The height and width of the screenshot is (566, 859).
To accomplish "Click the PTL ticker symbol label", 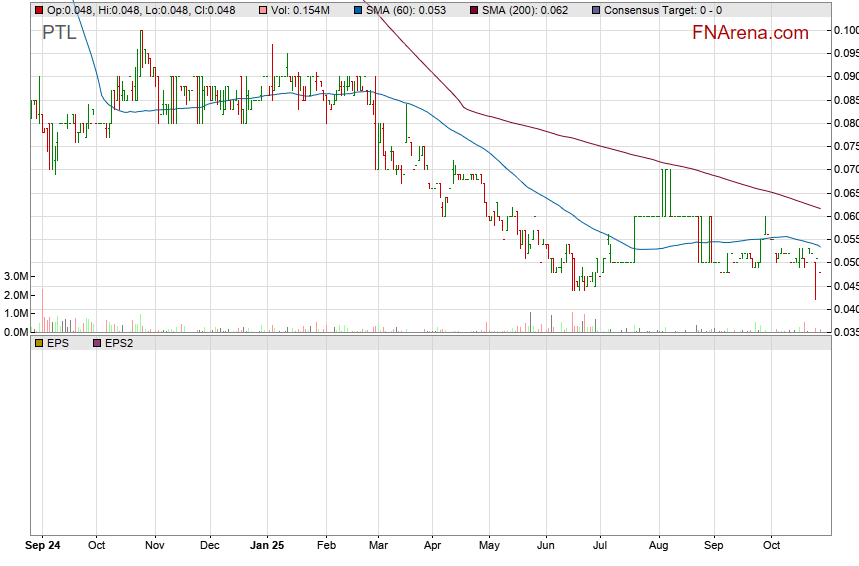I will click(58, 33).
